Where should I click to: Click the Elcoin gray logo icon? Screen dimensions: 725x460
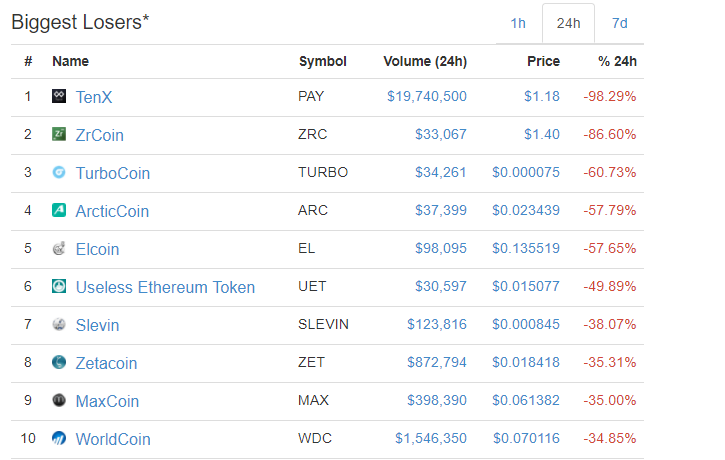(x=59, y=248)
